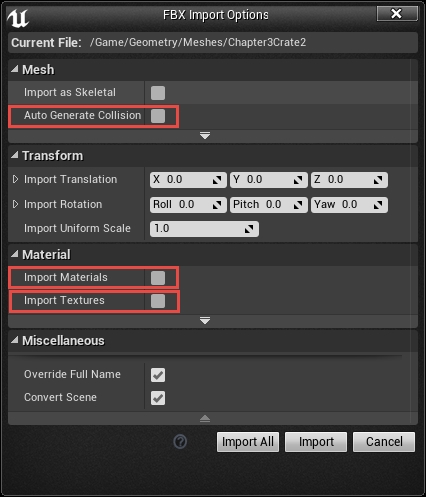Click spin arrow icon in Z translation field

(x=378, y=180)
